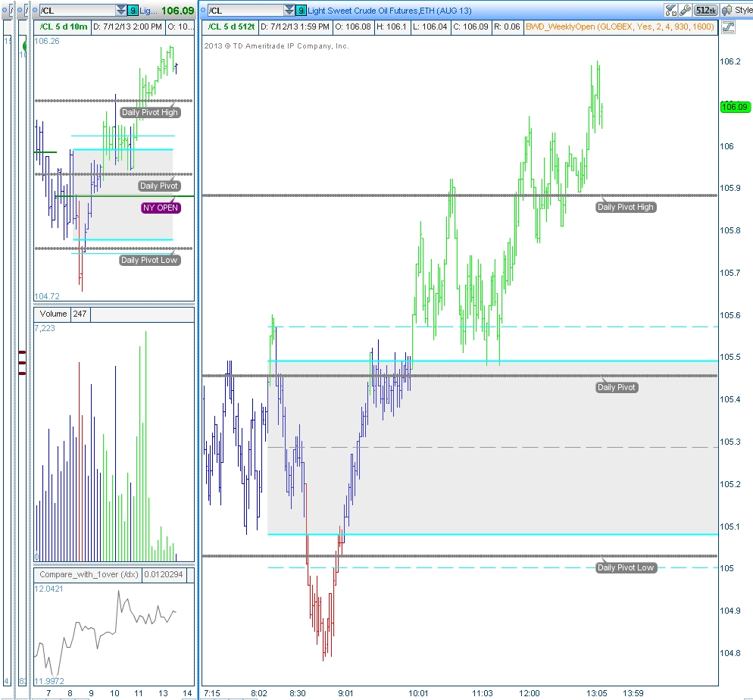This screenshot has height=700, width=753.
Task: Toggle the drawing tools curve icon
Action: 728,27
